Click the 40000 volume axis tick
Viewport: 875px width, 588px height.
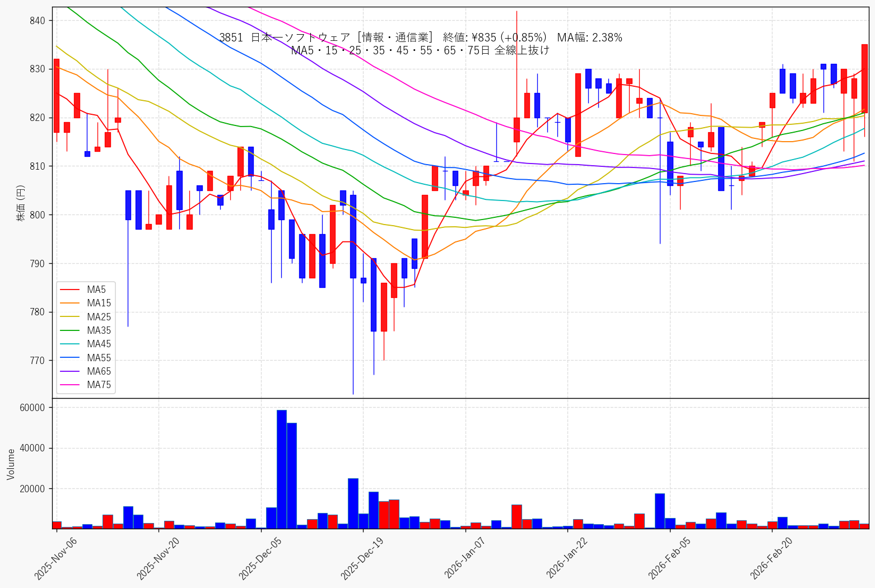32,448
